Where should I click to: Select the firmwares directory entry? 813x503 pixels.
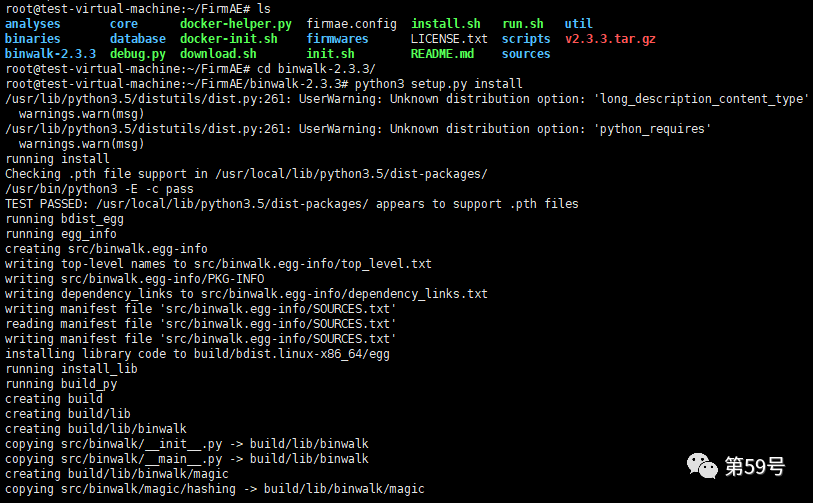[x=337, y=39]
